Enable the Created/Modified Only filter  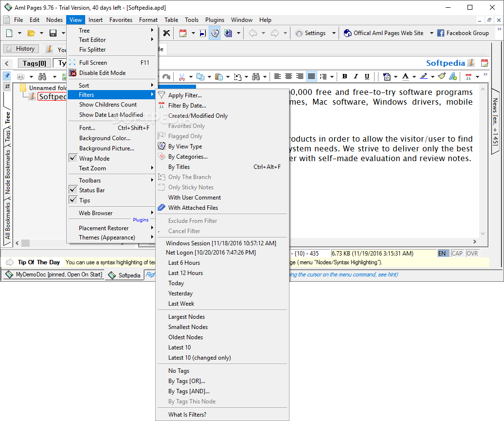point(222,116)
